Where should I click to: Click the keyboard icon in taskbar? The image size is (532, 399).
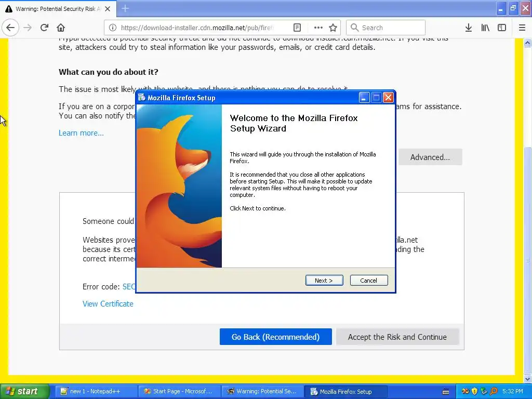click(x=446, y=392)
